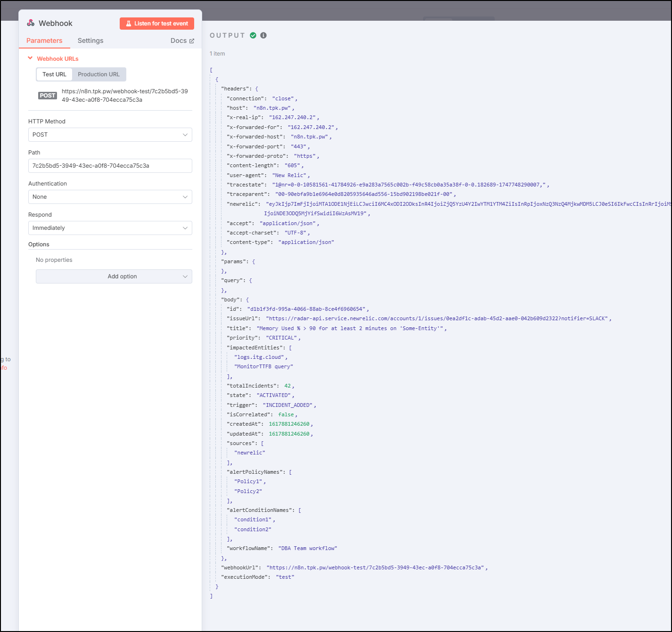The width and height of the screenshot is (672, 632).
Task: Click the "newrelic" header key
Action: click(242, 204)
